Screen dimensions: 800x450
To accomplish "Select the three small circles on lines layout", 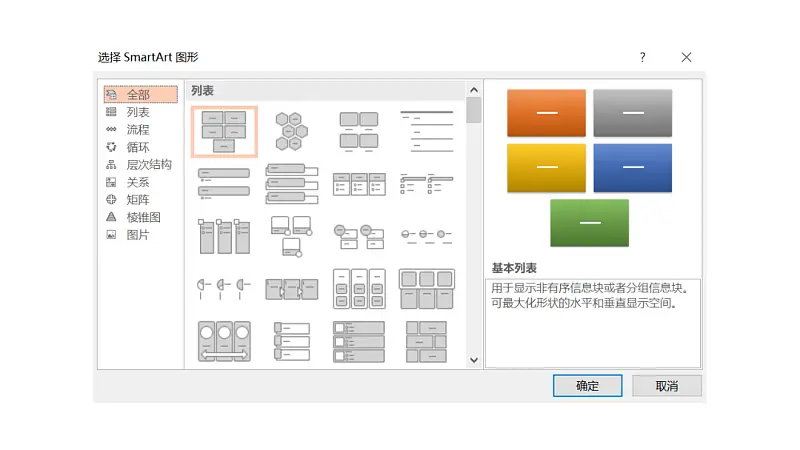I will (x=427, y=236).
